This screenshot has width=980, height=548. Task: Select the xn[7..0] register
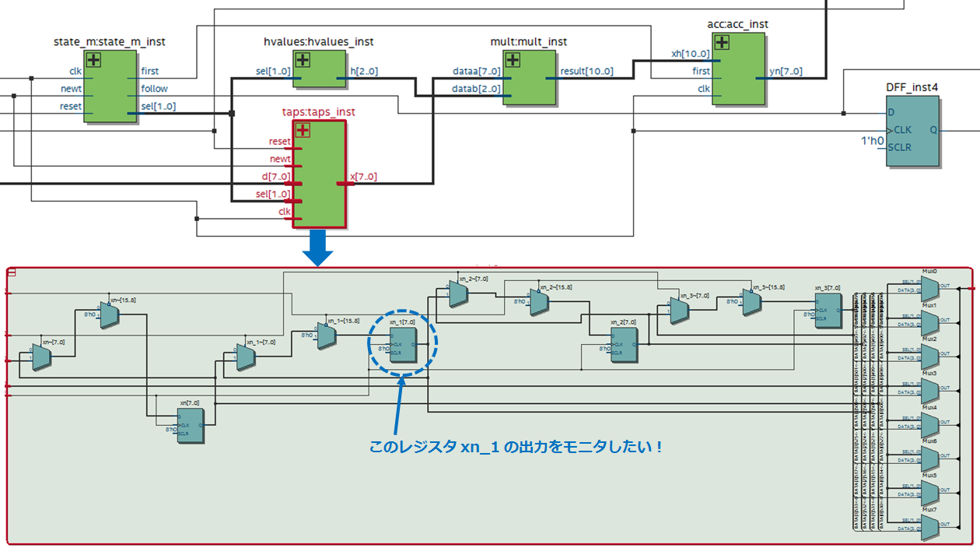(x=190, y=425)
